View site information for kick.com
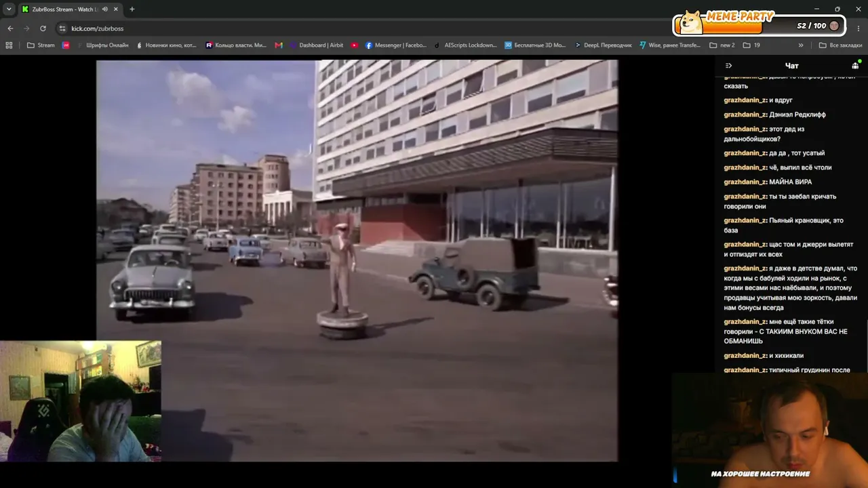 click(62, 28)
